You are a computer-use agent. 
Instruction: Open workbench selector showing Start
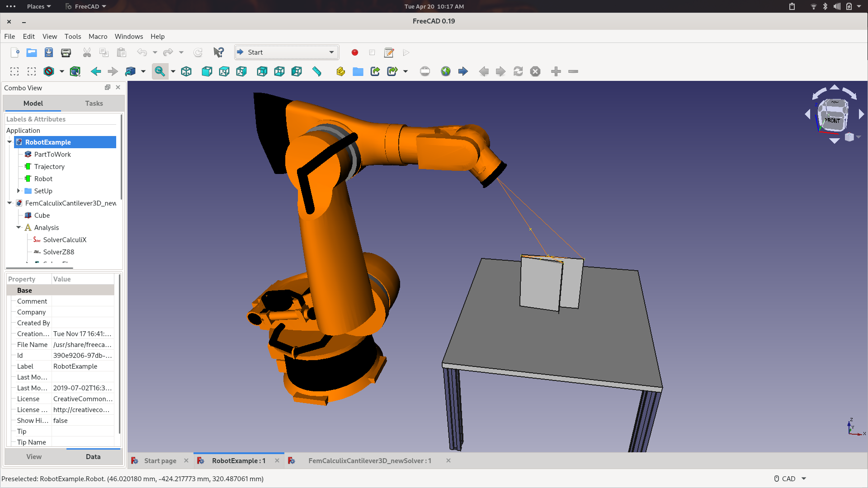click(287, 52)
